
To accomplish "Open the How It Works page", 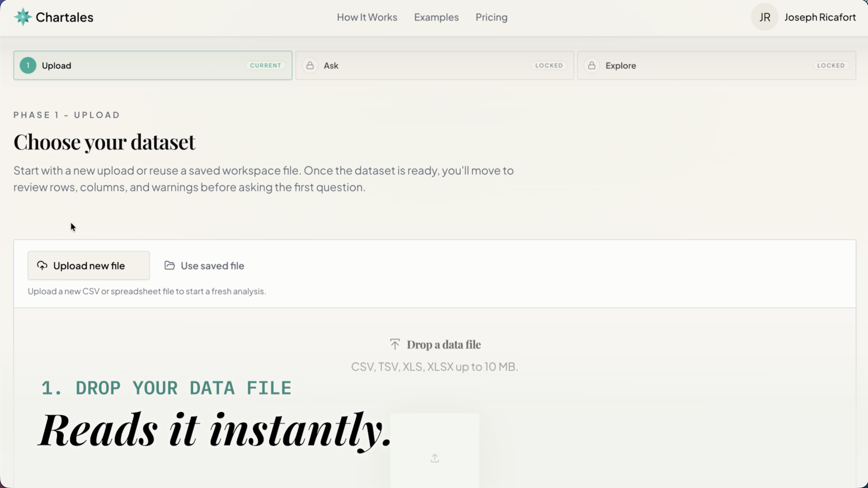I will 367,17.
